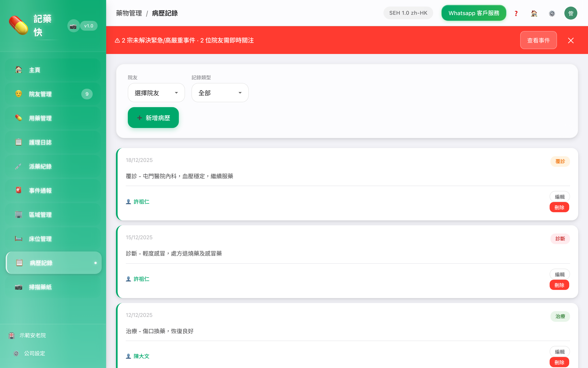Click the siren icon for 事件通報

coord(18,190)
